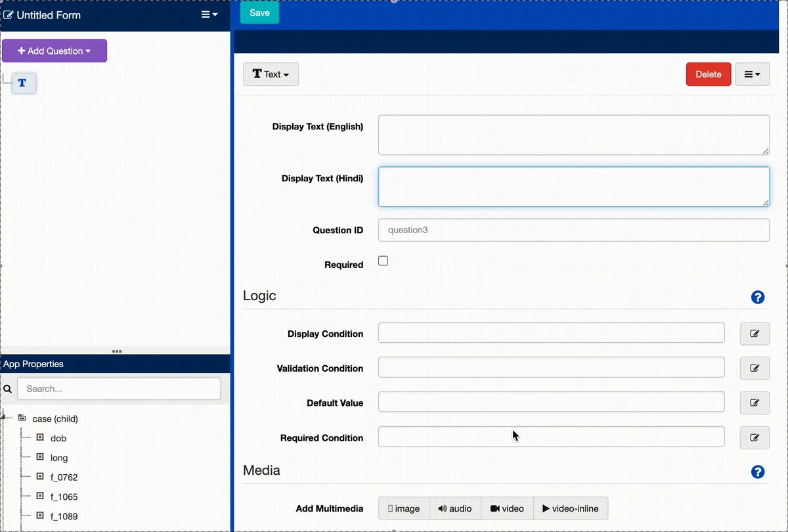Viewport: 788px width, 532px height.
Task: Save the form
Action: (x=259, y=13)
